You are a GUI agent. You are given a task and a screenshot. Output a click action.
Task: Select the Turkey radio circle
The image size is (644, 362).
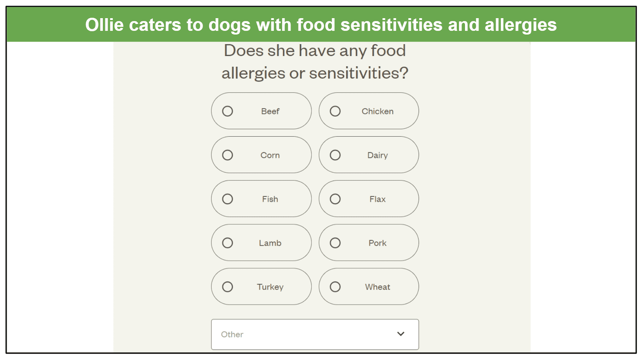click(227, 286)
